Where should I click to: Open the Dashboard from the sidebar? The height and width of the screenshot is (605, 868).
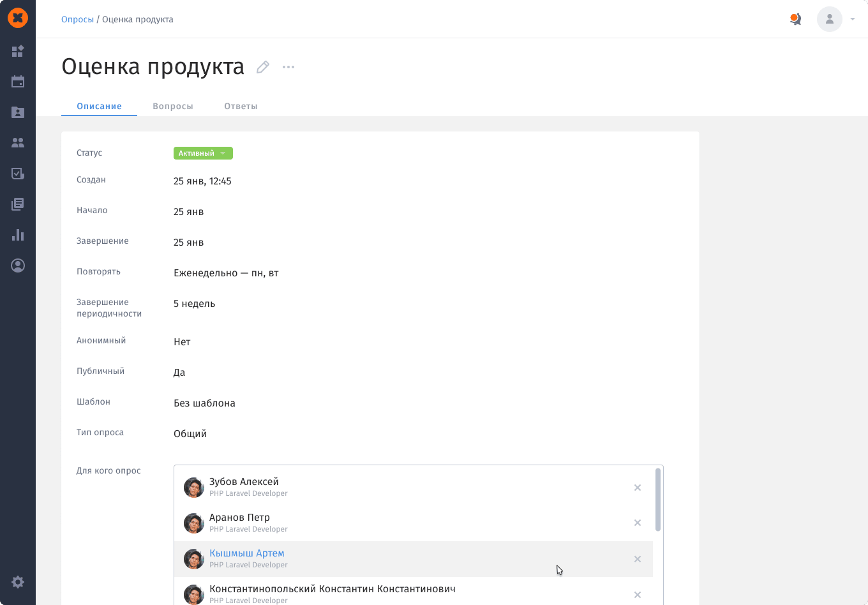pyautogui.click(x=18, y=51)
